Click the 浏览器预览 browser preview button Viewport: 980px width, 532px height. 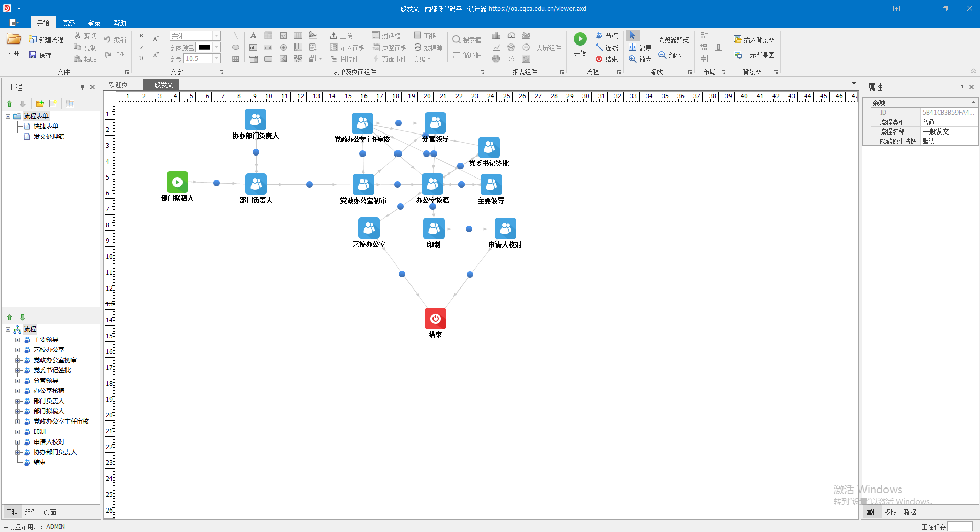673,40
